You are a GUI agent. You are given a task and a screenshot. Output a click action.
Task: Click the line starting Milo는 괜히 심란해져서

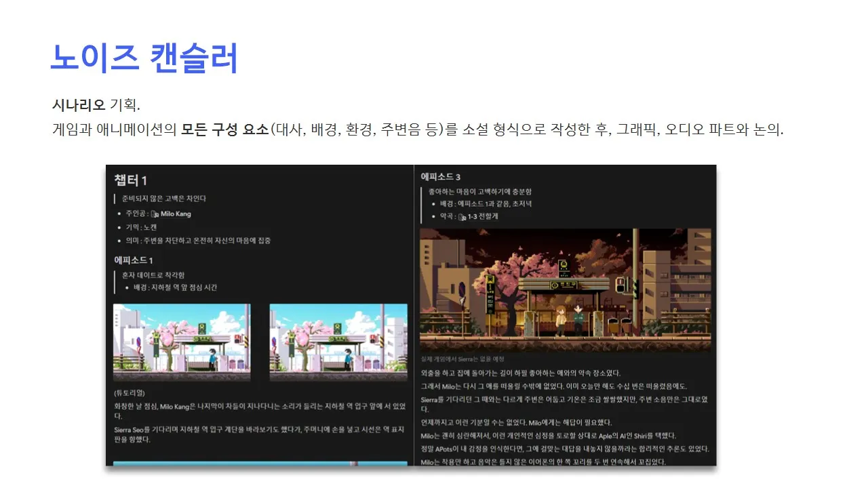549,436
